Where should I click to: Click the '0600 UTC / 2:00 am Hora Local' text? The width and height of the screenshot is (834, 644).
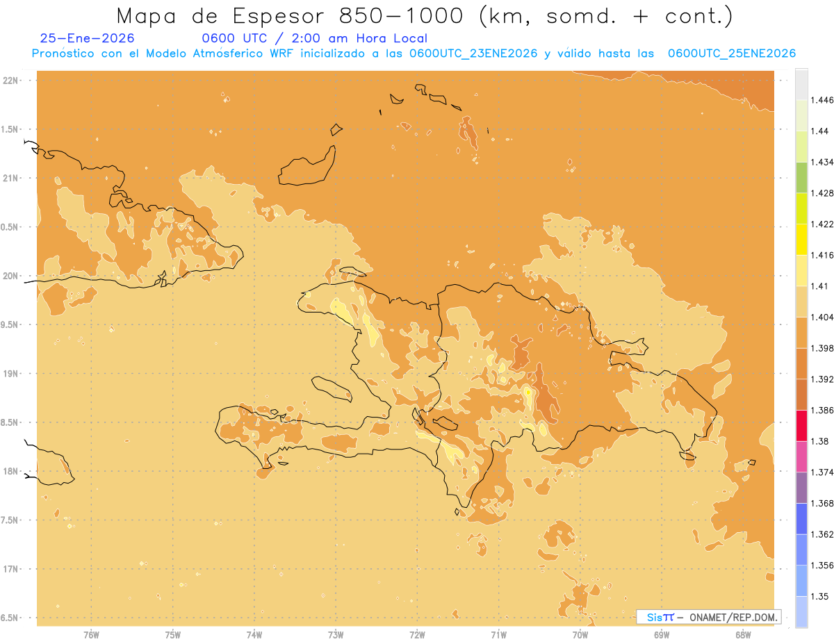[x=314, y=39]
